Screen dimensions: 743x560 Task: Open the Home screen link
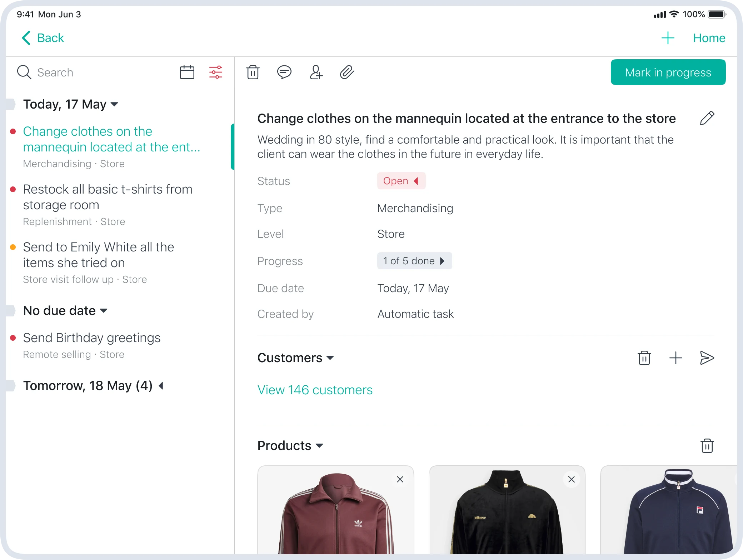pos(709,38)
